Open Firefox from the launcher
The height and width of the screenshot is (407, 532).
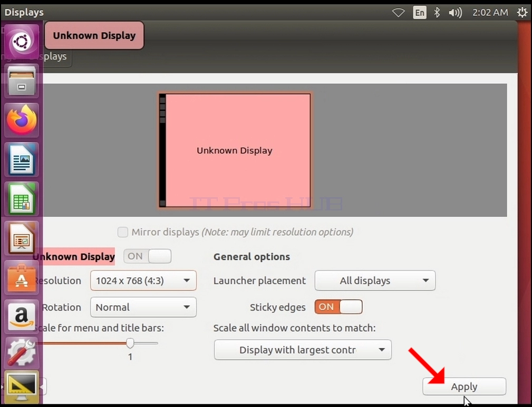point(22,120)
